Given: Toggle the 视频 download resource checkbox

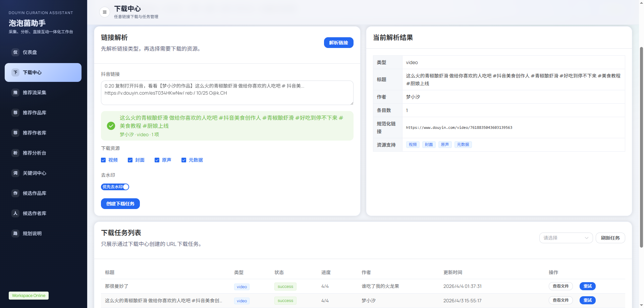Looking at the screenshot, I should (x=103, y=160).
